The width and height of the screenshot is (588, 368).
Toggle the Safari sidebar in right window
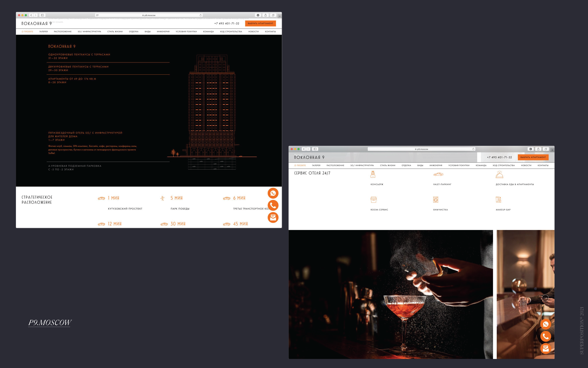click(x=315, y=149)
